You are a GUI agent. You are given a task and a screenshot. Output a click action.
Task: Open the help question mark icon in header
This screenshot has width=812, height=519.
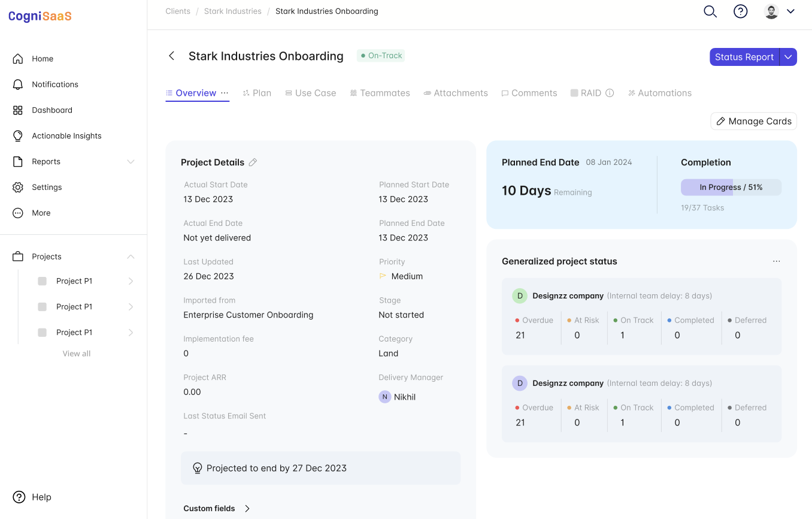pyautogui.click(x=741, y=11)
